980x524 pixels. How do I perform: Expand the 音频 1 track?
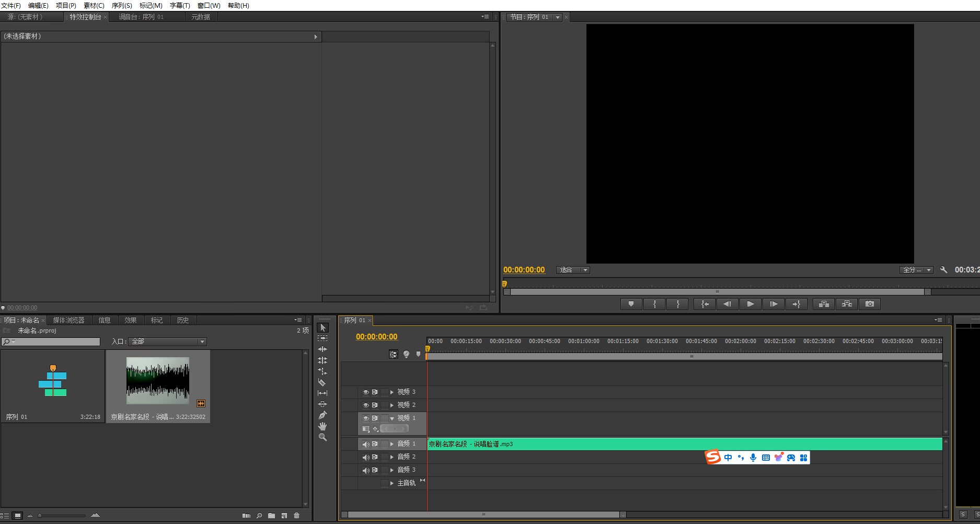[392, 444]
